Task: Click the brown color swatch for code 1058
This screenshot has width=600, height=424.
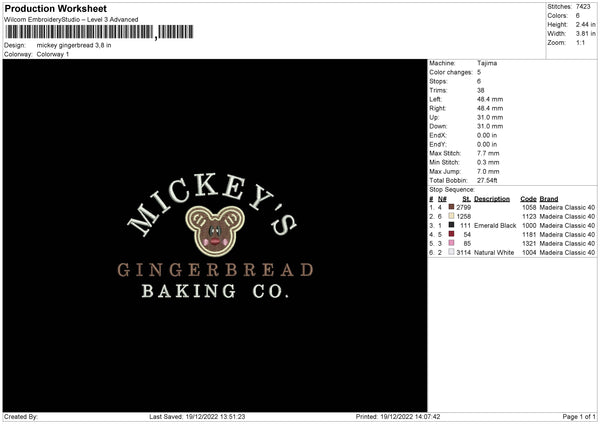Action: [452, 207]
